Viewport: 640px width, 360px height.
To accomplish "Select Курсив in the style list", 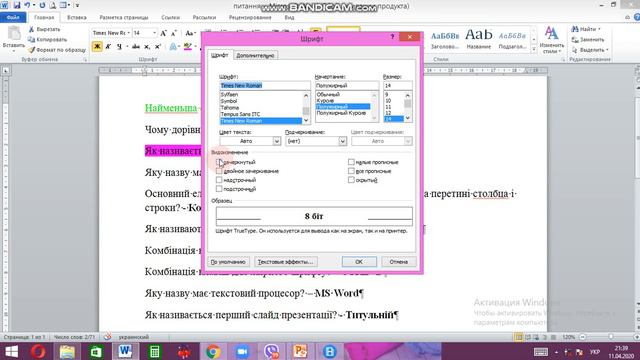I will 325,100.
